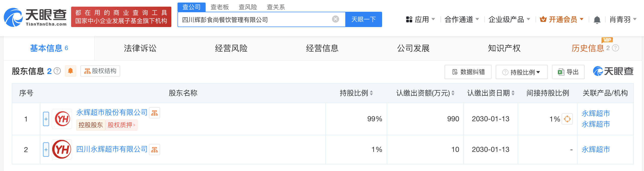Expand row 1 永辉超市股份有限公司 plus button
The height and width of the screenshot is (171, 644).
point(46,119)
